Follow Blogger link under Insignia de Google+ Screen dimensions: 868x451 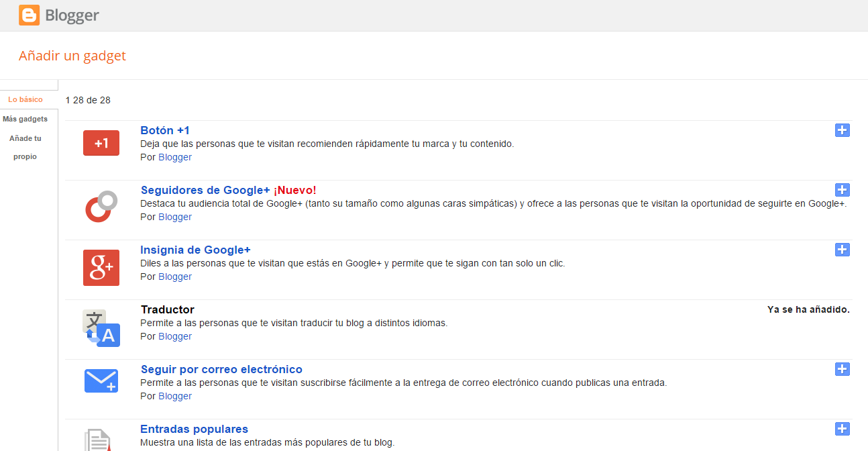(x=175, y=277)
